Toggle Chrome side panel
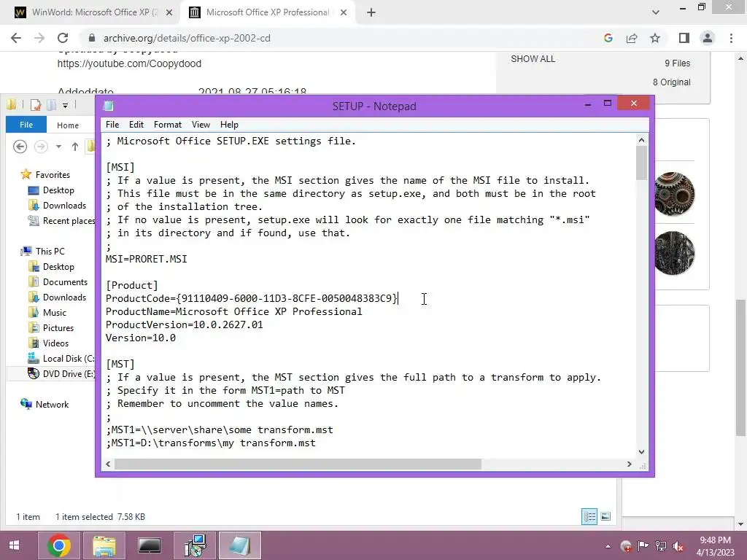The width and height of the screenshot is (747, 560). click(x=684, y=38)
